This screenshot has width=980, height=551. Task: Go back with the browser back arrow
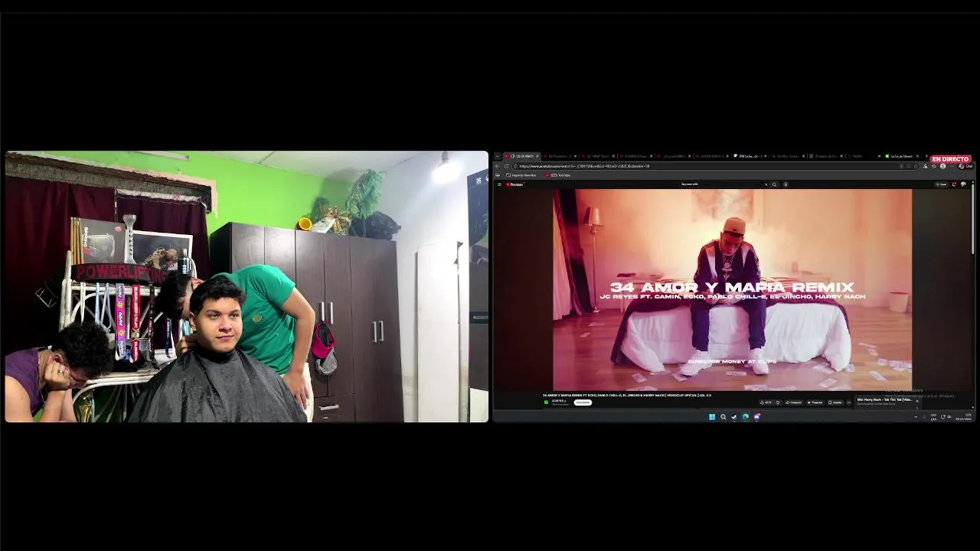[x=497, y=166]
